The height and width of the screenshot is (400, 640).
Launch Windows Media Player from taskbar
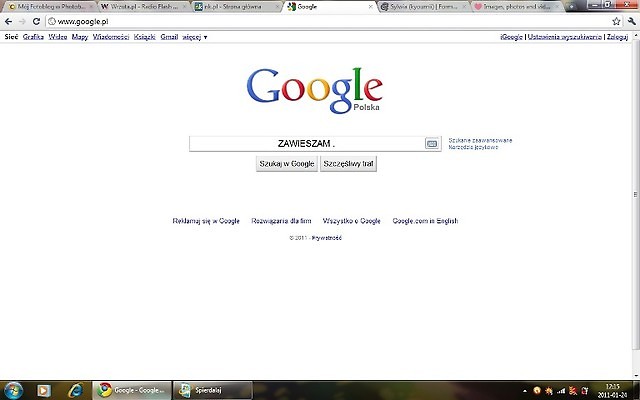click(x=44, y=391)
